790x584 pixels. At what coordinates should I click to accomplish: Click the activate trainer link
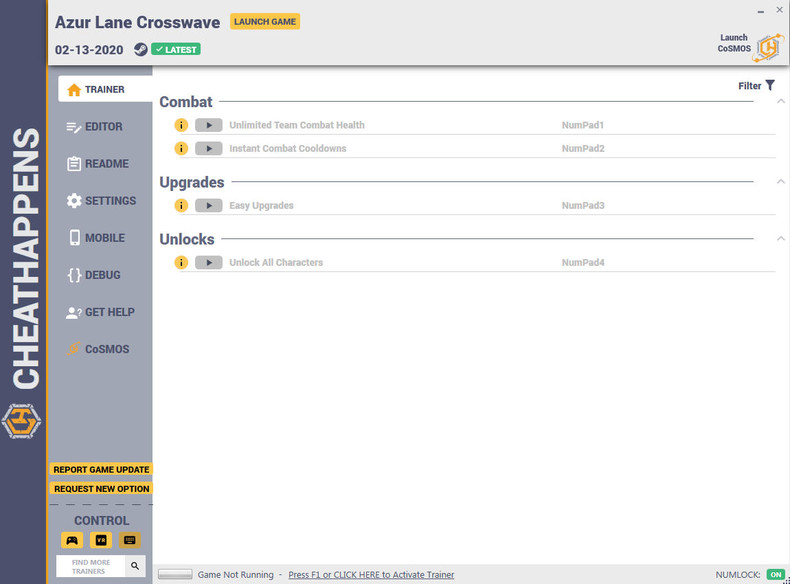point(371,574)
